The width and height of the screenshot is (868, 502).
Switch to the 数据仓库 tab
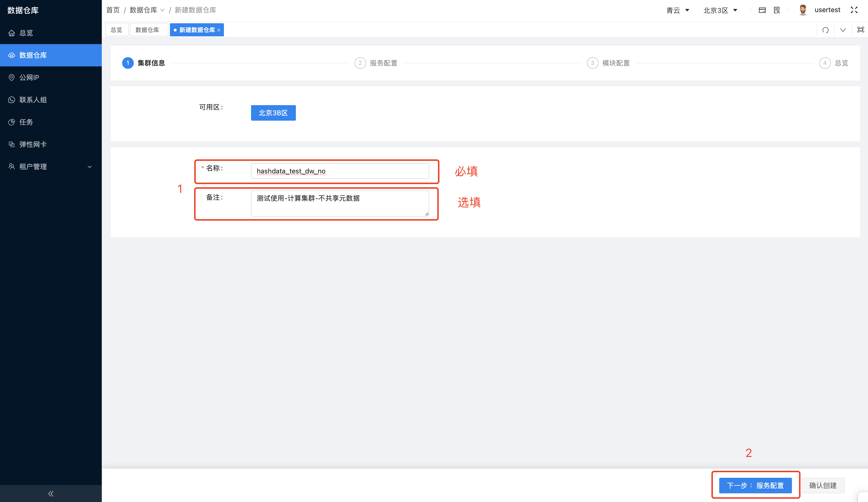coord(149,30)
